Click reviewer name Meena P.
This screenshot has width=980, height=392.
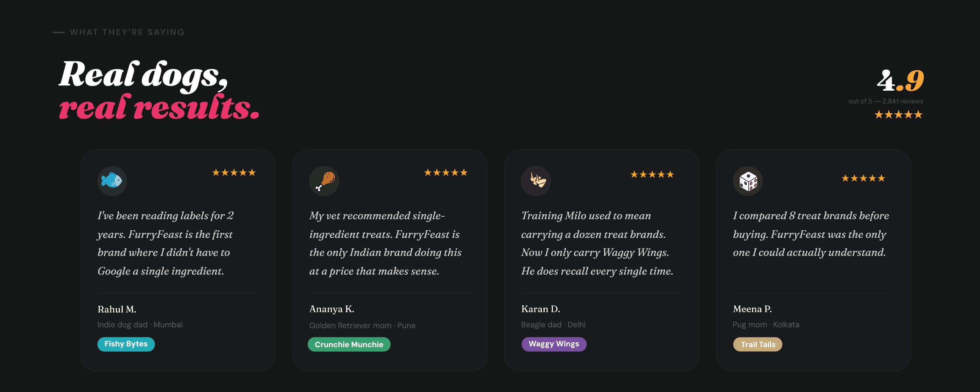tap(752, 309)
